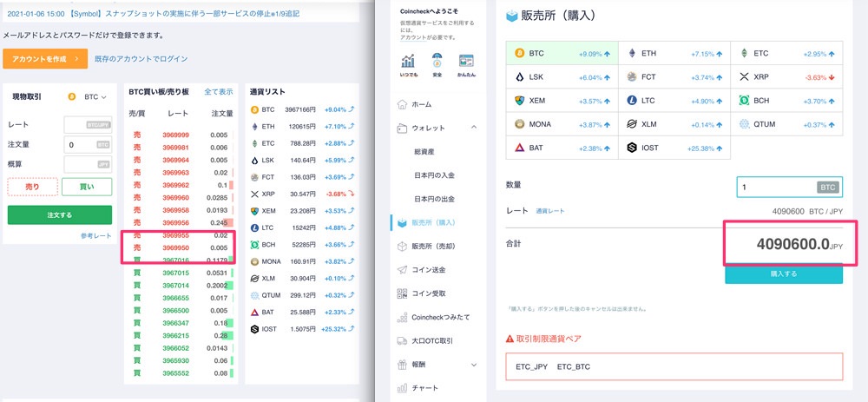
Task: Click the いつでも chart icon
Action: coord(409,61)
